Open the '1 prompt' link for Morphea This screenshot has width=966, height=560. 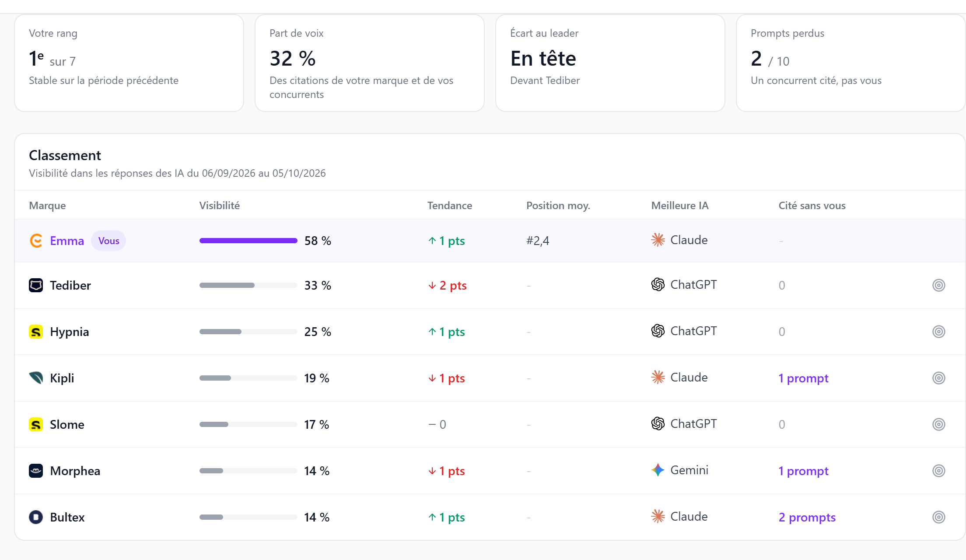point(803,471)
